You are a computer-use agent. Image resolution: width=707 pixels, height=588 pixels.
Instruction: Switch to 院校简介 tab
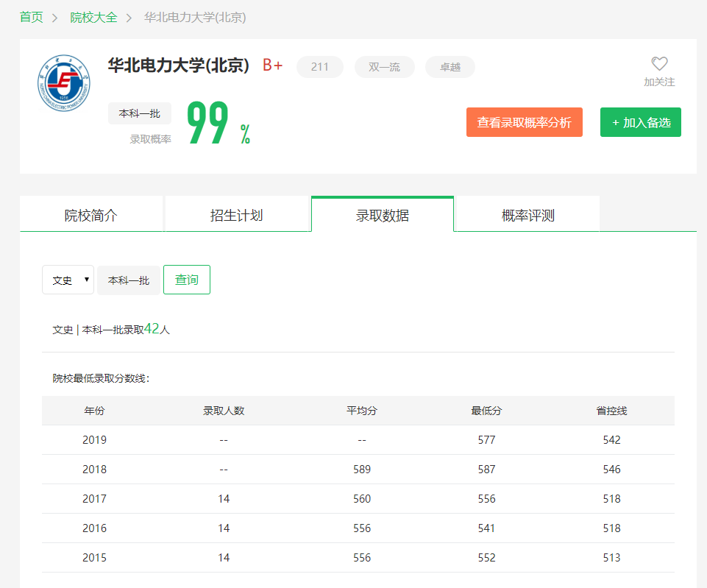pyautogui.click(x=91, y=215)
